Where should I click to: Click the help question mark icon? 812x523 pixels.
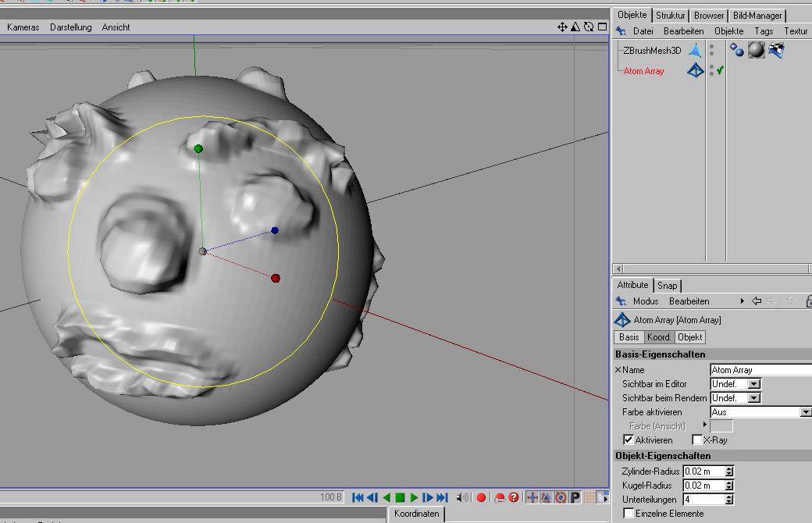tap(514, 497)
